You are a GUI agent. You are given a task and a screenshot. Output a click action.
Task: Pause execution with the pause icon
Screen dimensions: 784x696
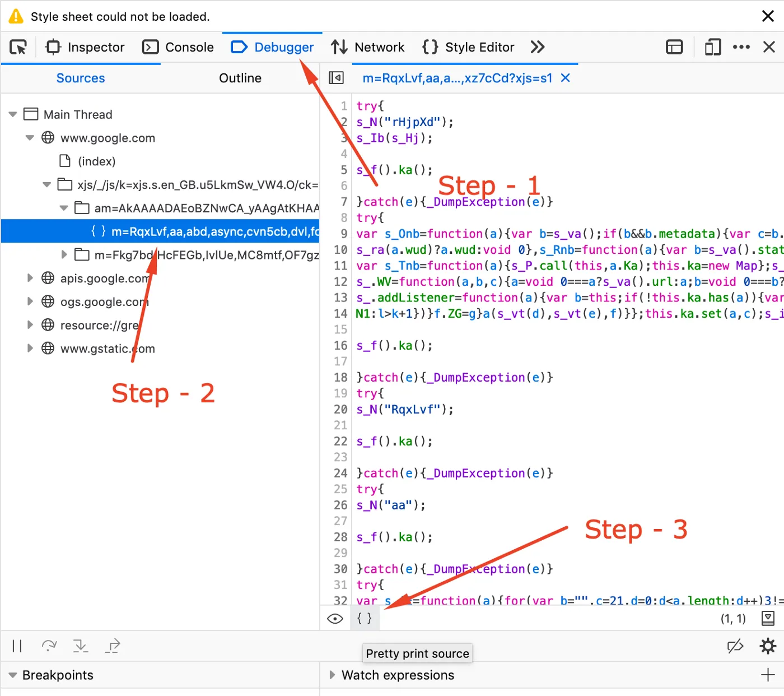click(17, 646)
